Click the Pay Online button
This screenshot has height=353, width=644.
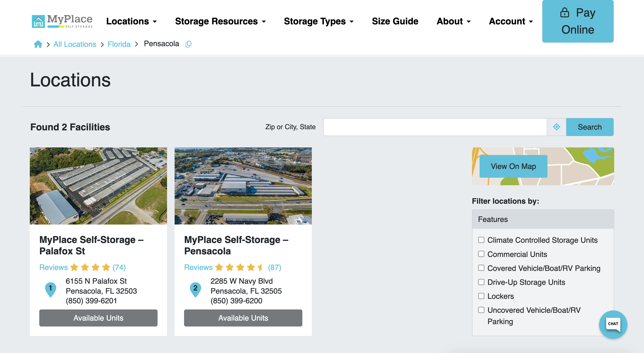point(578,21)
